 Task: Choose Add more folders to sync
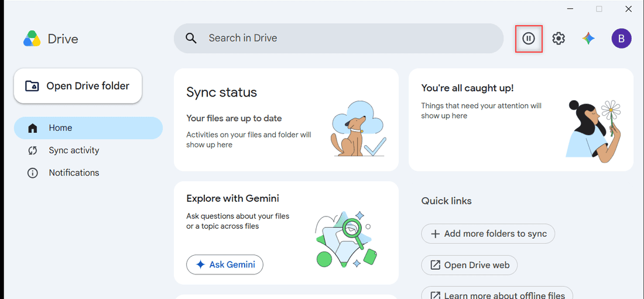point(488,234)
